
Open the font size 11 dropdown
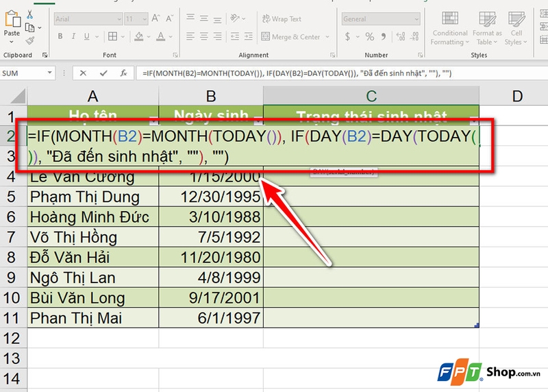pyautogui.click(x=145, y=19)
